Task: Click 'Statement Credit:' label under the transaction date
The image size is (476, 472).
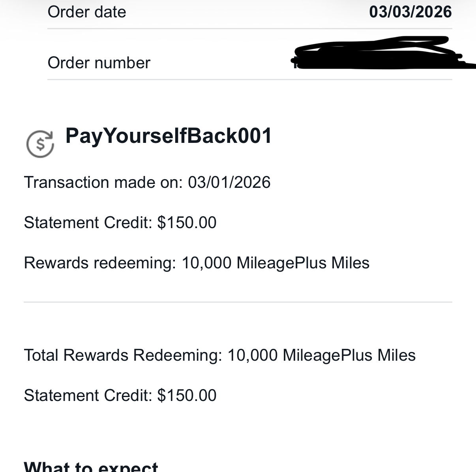Action: click(x=88, y=223)
